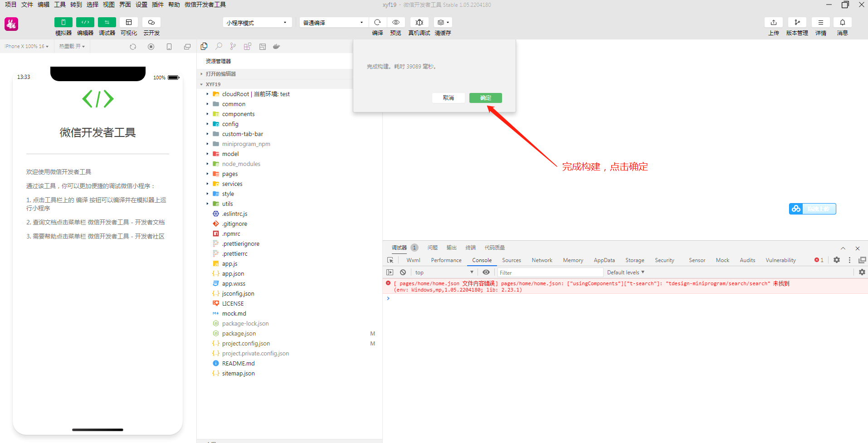
Task: Click the 上传 upload icon
Action: (x=774, y=22)
